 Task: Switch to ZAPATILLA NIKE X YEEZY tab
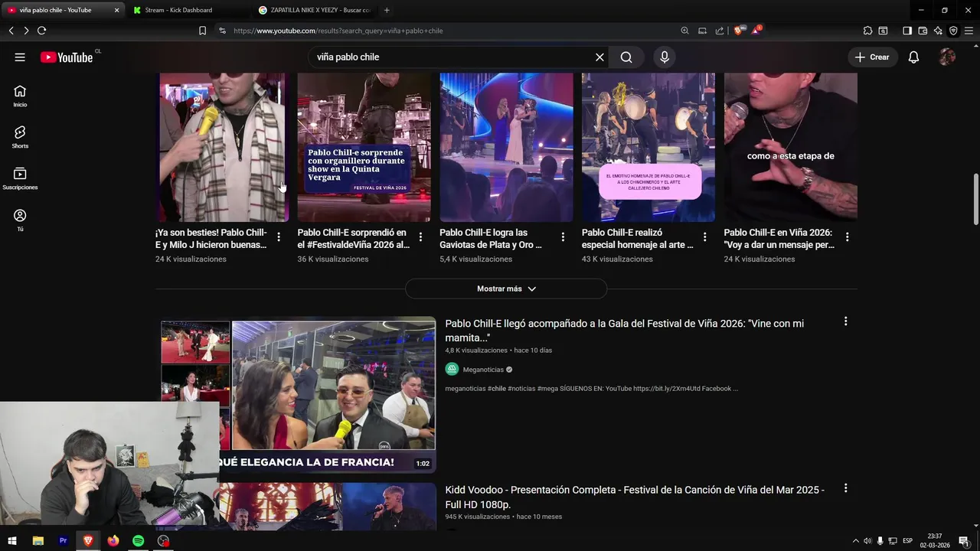coord(315,10)
